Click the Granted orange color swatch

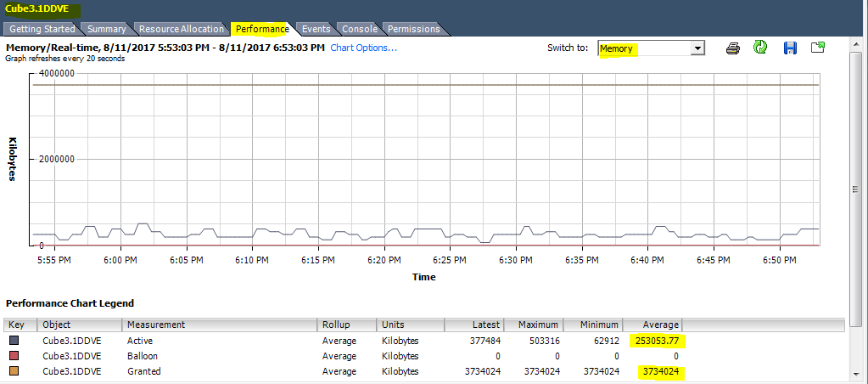pos(14,371)
